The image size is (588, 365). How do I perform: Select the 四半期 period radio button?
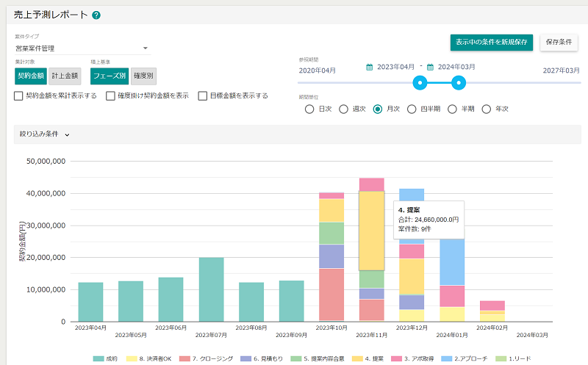point(412,109)
